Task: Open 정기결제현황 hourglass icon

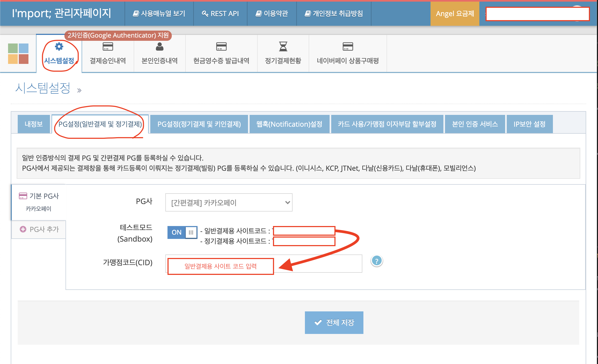Action: click(283, 47)
